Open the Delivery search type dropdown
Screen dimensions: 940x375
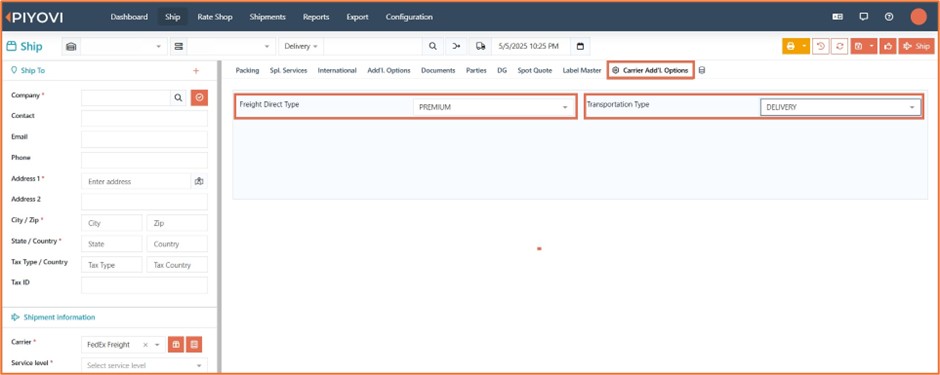coord(301,46)
